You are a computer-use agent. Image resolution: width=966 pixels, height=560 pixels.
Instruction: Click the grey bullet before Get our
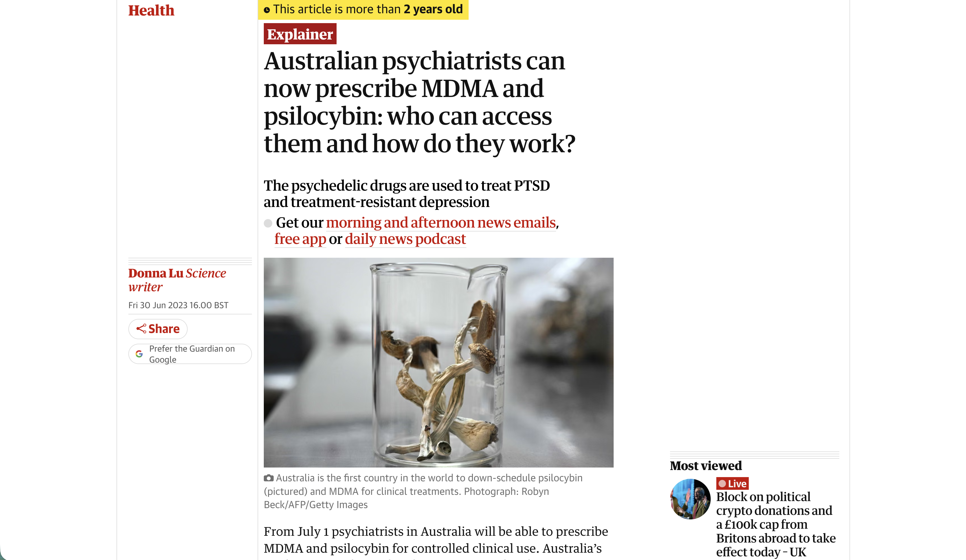(x=268, y=223)
